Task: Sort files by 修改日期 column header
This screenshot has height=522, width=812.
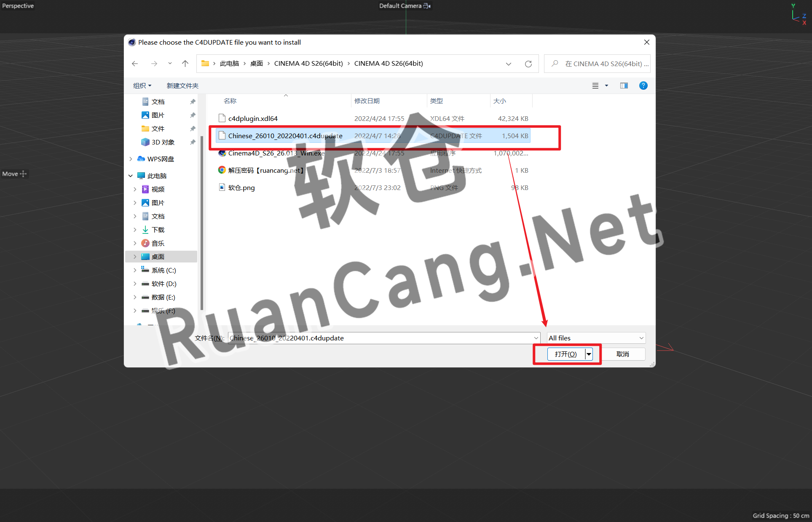Action: tap(367, 101)
